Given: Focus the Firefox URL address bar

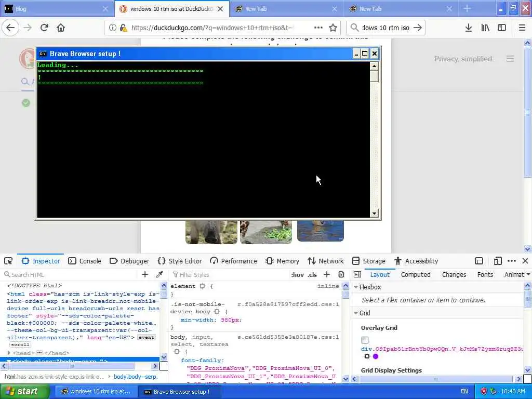Looking at the screenshot, I should [x=212, y=28].
